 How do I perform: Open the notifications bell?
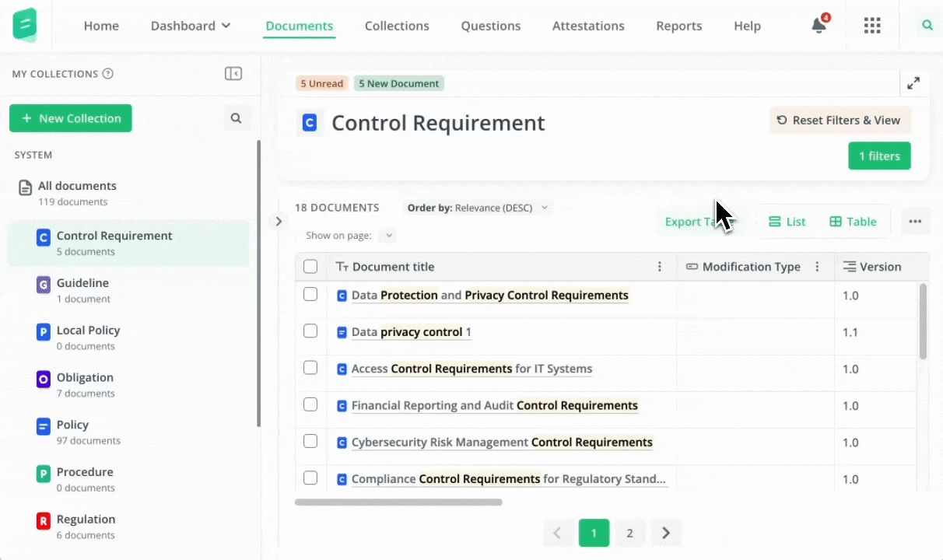coord(819,26)
